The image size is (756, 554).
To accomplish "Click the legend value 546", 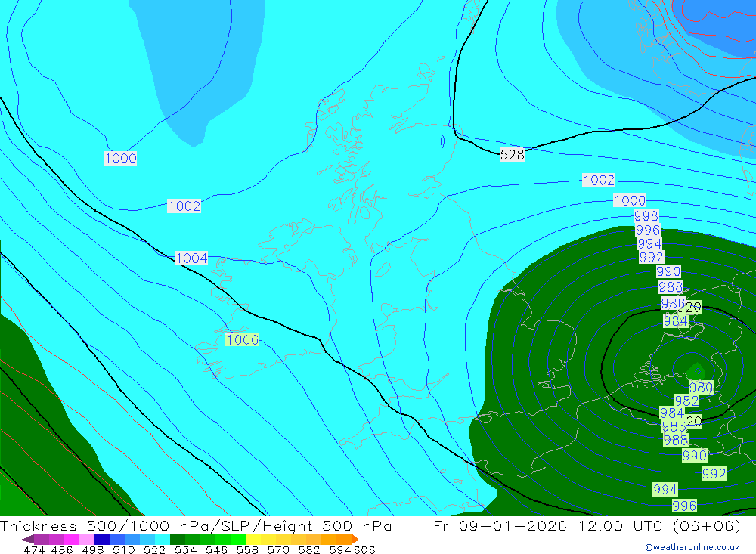I will coord(216,550).
